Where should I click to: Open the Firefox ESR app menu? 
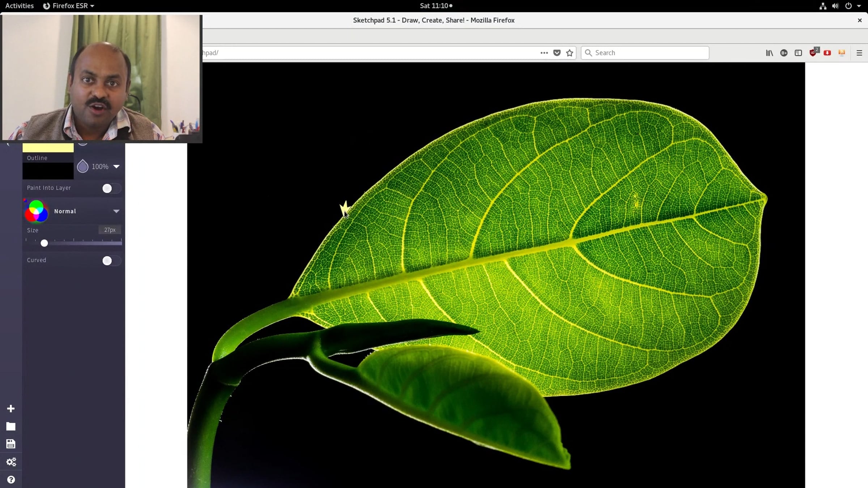click(69, 6)
